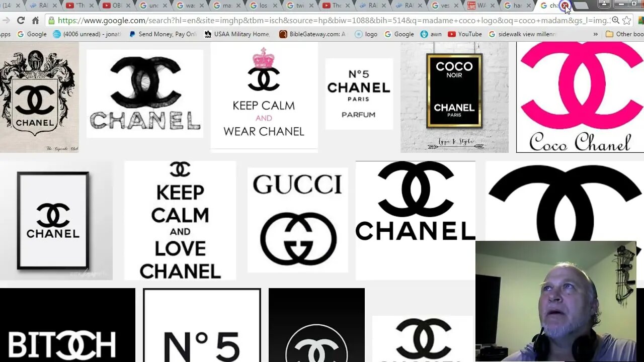This screenshot has height=362, width=644.
Task: Open the Gucci logo image
Action: (x=297, y=220)
